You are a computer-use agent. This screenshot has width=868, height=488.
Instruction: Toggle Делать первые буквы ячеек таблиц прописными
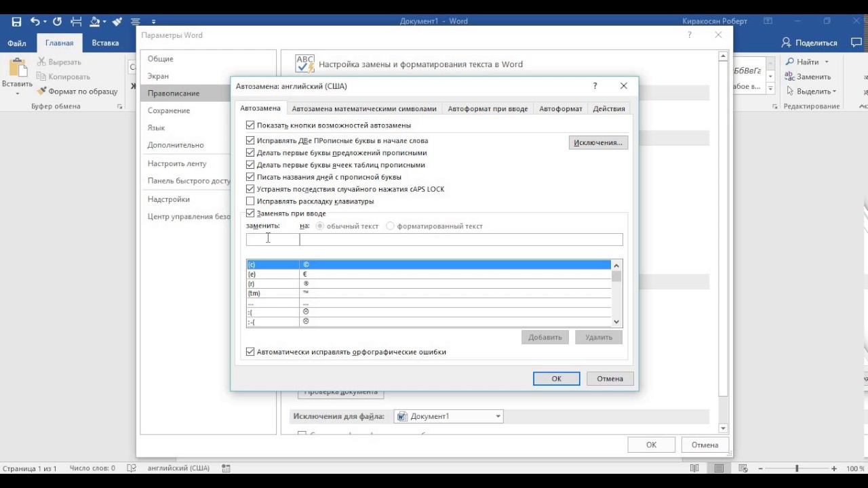[250, 165]
